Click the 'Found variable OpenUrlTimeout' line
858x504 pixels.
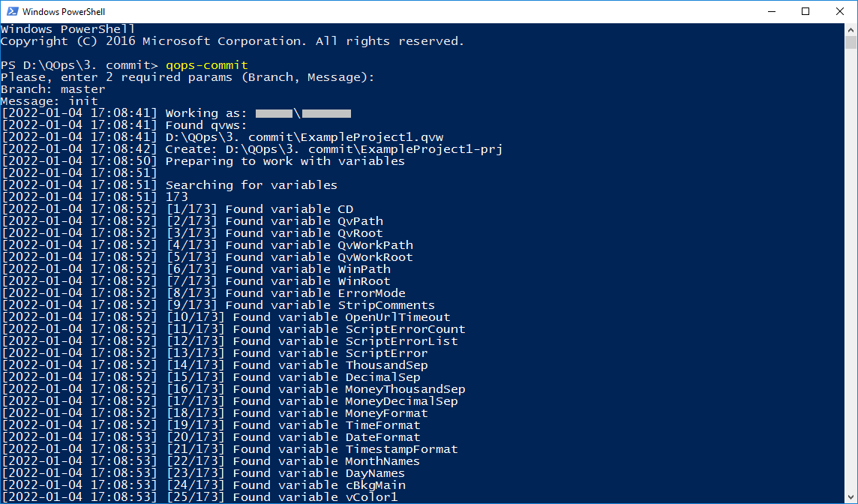click(226, 318)
